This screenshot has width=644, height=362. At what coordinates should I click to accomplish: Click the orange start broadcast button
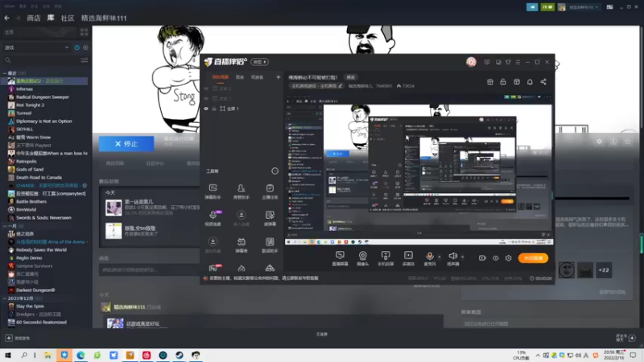[x=533, y=258]
